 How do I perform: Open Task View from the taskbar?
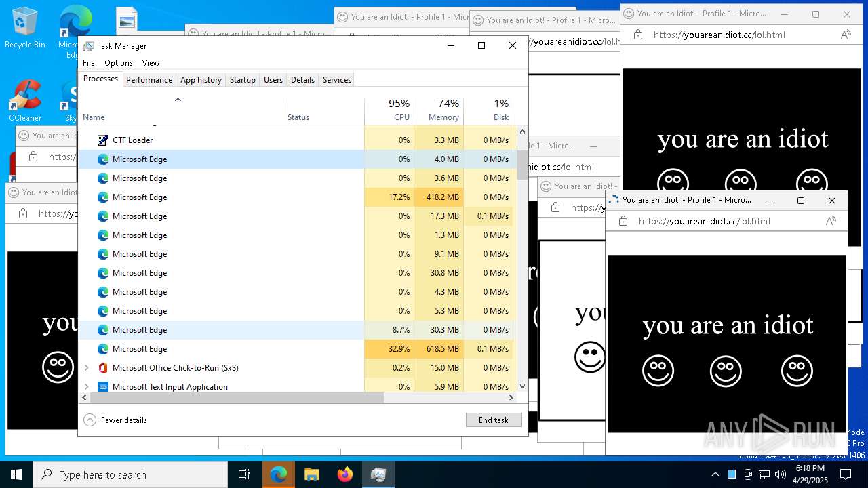[244, 474]
